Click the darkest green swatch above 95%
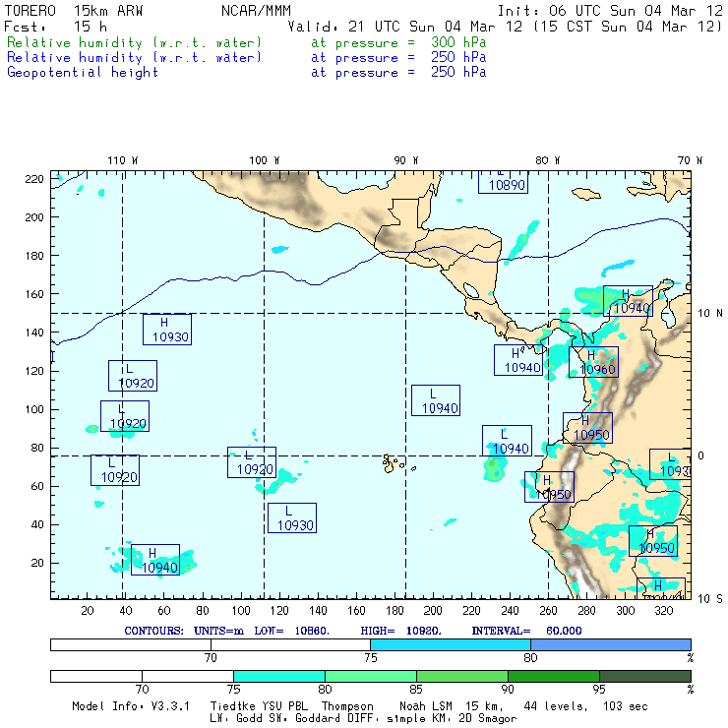Screen dimensions: 728x728 [x=645, y=676]
